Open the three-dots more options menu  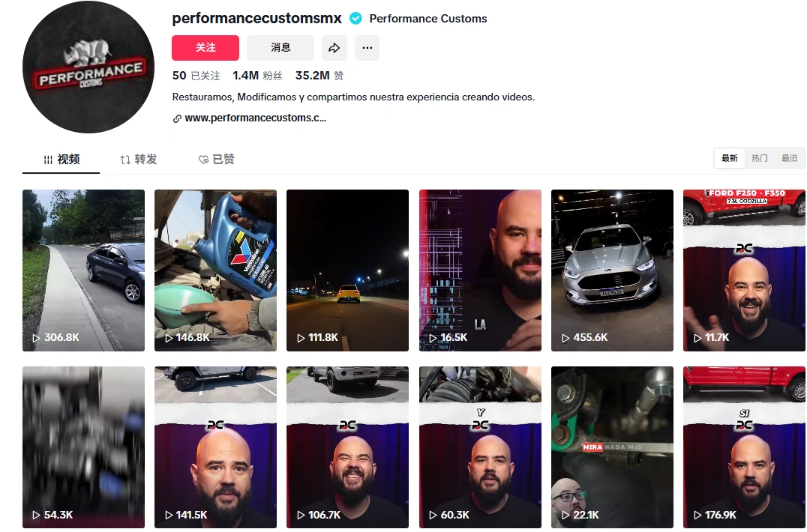coord(367,48)
